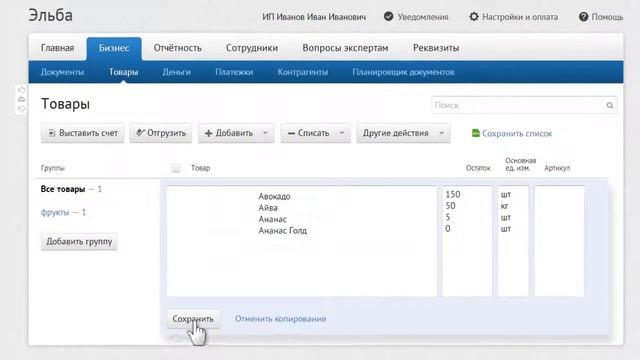Click the Эльба logo
This screenshot has height=360, width=640.
coord(51,16)
